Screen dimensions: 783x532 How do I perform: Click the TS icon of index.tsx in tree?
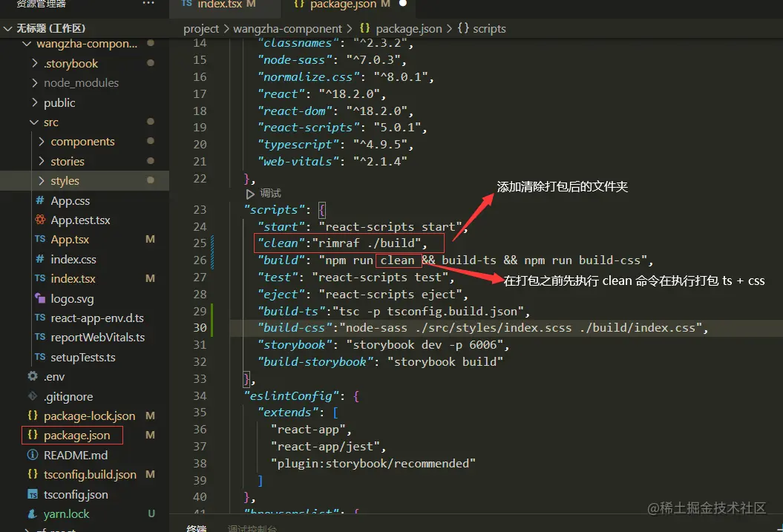pyautogui.click(x=40, y=278)
